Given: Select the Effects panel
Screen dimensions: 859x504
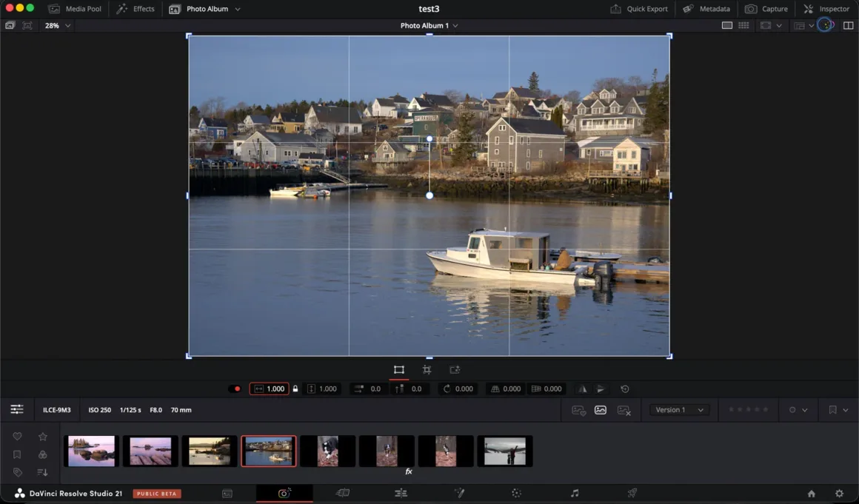Looking at the screenshot, I should (136, 9).
